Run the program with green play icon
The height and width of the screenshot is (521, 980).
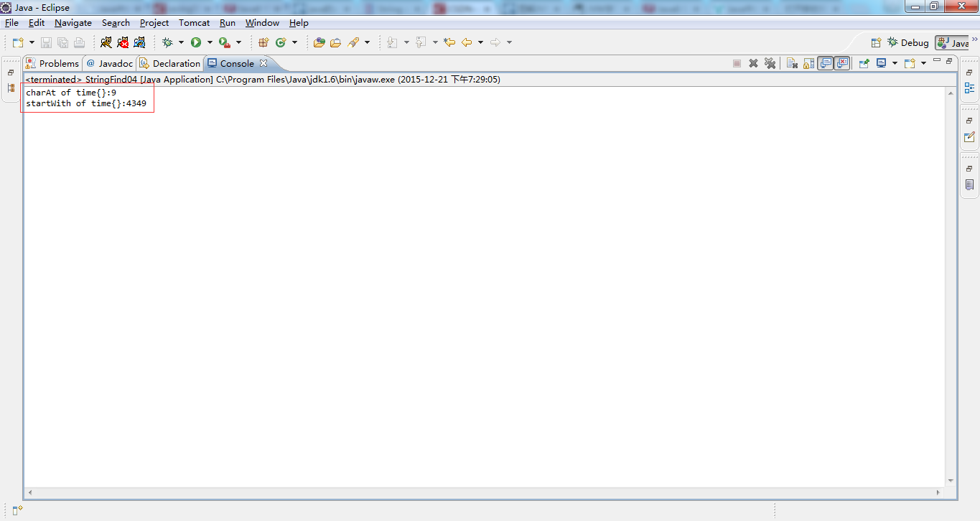(196, 42)
